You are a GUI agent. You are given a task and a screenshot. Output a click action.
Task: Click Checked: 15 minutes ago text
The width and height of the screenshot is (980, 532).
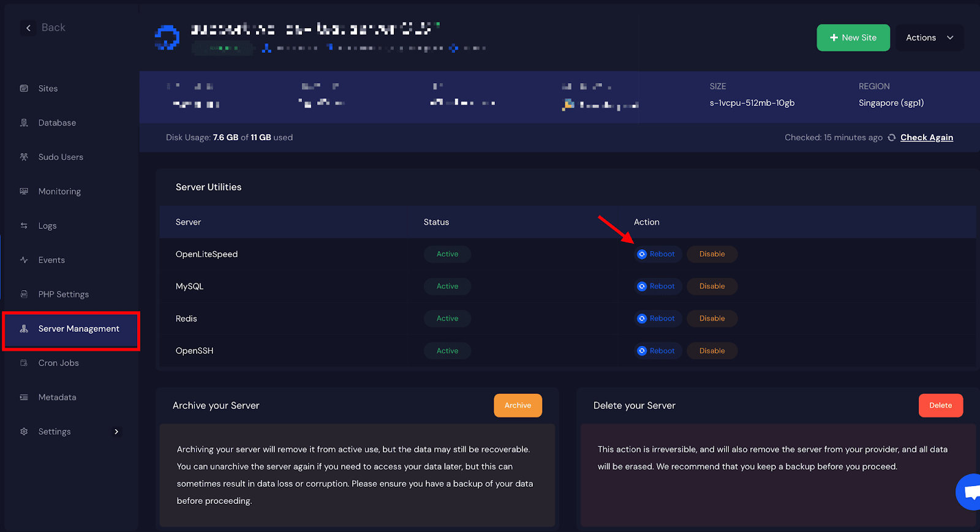tap(834, 138)
